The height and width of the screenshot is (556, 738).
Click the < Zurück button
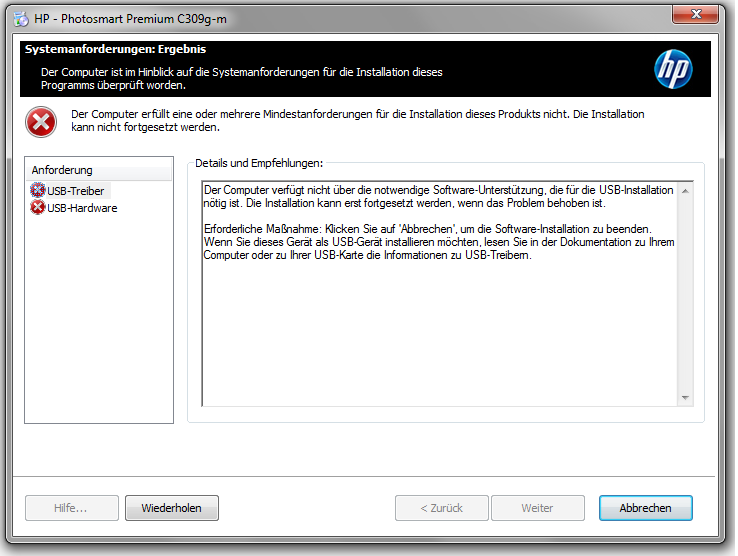441,508
